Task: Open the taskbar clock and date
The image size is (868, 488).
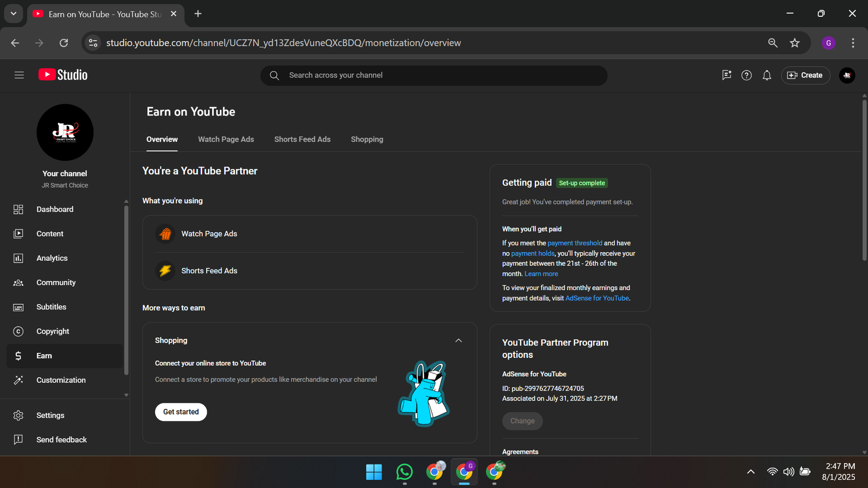Action: coord(839,472)
